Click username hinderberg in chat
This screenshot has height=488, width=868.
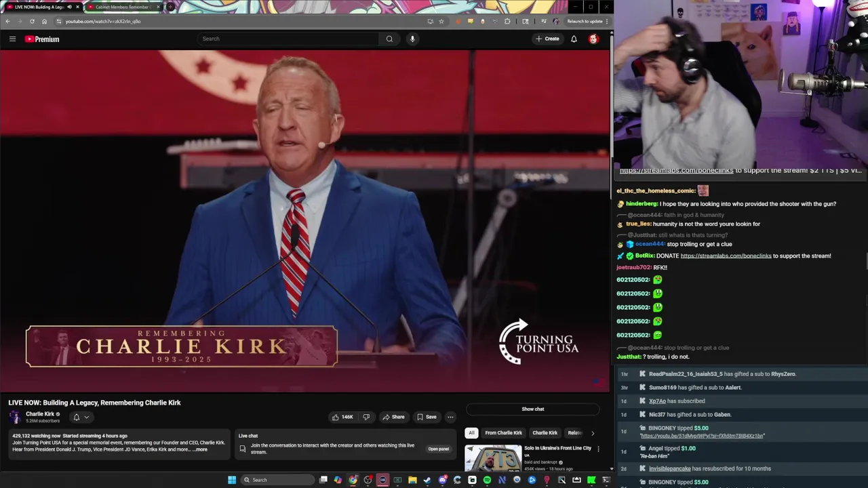(642, 203)
